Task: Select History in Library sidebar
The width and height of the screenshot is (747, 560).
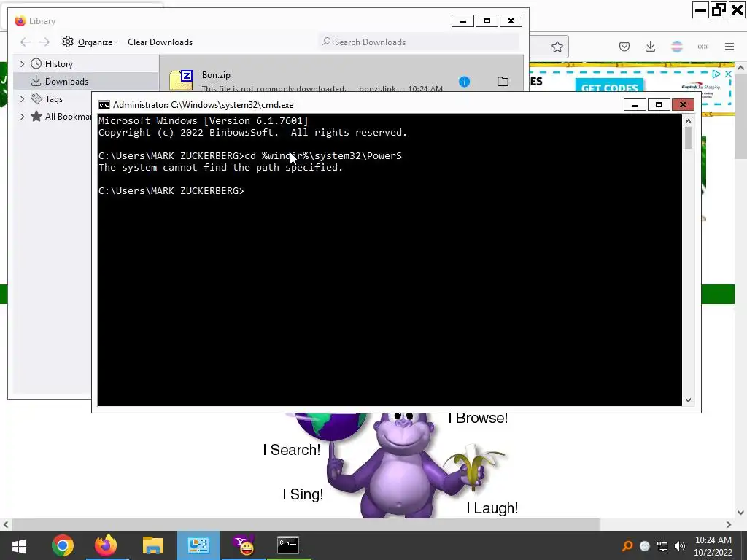Action: (58, 64)
